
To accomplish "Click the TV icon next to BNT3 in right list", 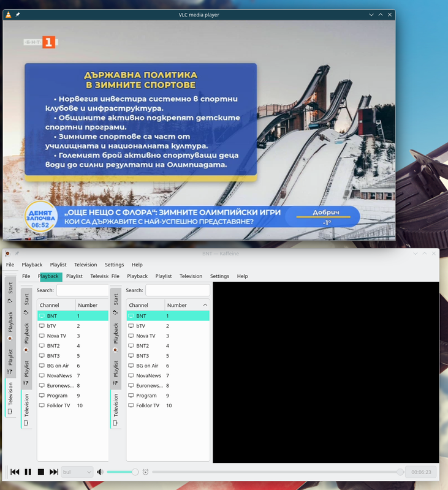I will [131, 356].
